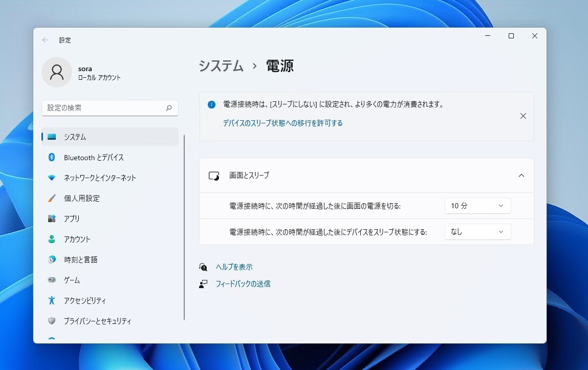Click デバイスのスリープ状態への移行を許可する link
This screenshot has height=370, width=588.
click(x=282, y=123)
